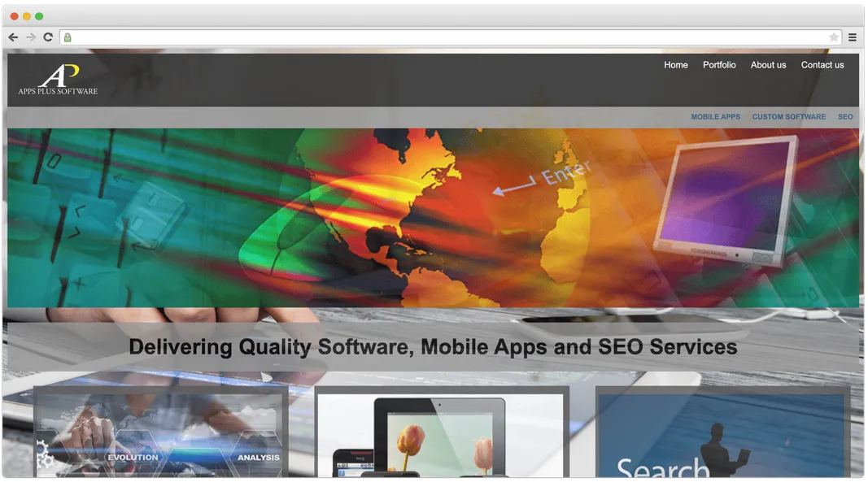Bookmark the page with the star icon
Image resolution: width=868 pixels, height=491 pixels.
pyautogui.click(x=834, y=37)
